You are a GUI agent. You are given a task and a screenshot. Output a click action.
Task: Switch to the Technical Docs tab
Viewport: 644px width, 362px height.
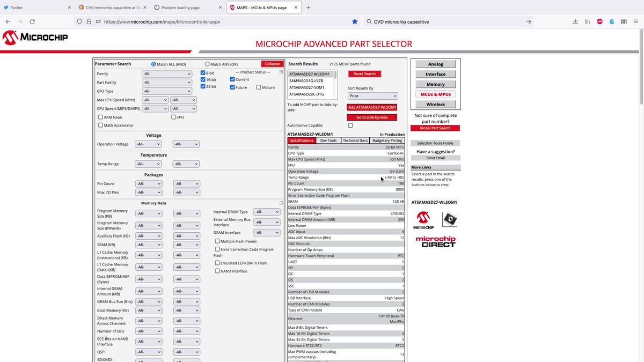coord(355,141)
